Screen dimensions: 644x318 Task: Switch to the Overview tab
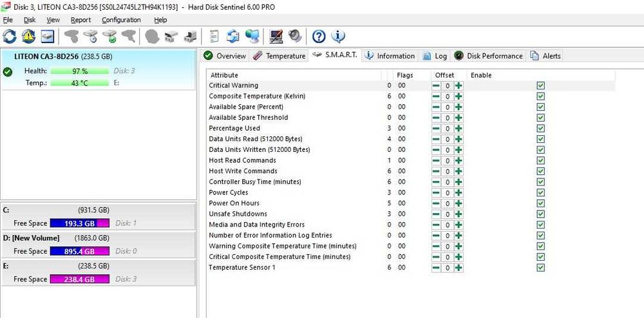(225, 56)
